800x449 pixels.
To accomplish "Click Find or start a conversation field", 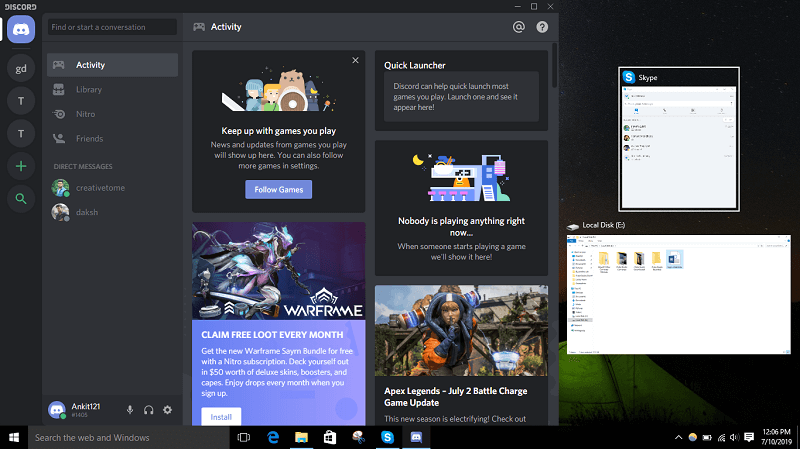I will (x=112, y=27).
